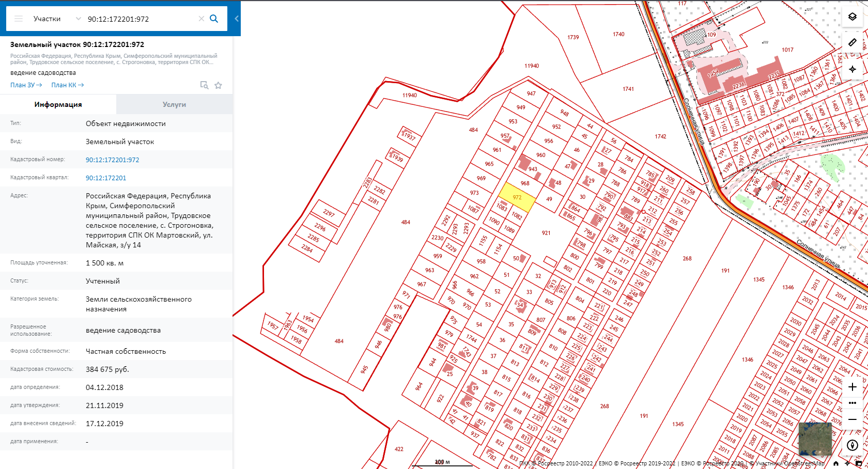Viewport: 868px width, 469px height.
Task: Click map parcel labeled '1741'
Action: 628,89
